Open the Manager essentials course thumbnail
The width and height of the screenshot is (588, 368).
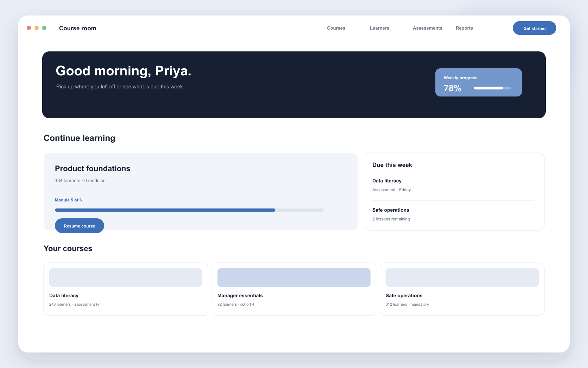[294, 277]
